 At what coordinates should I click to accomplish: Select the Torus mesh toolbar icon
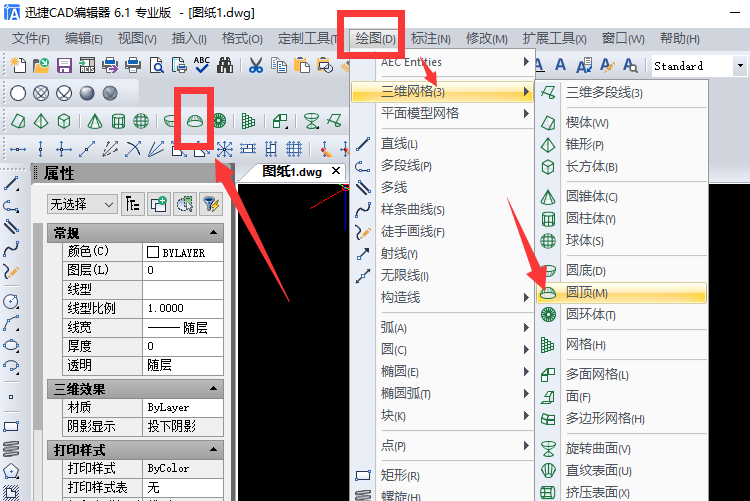pyautogui.click(x=220, y=121)
